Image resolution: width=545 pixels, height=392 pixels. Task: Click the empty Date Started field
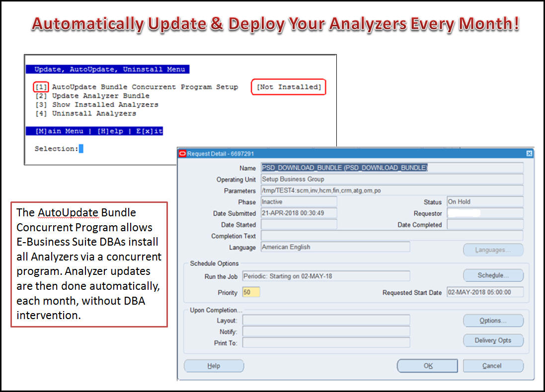299,225
